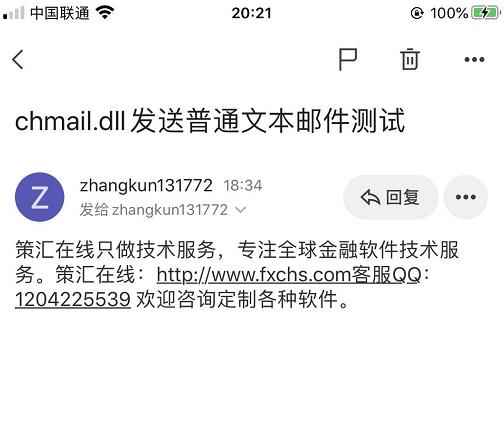Screen dimensions: 504x421
Task: Tap the sender name zhangkun131772
Action: (146, 185)
